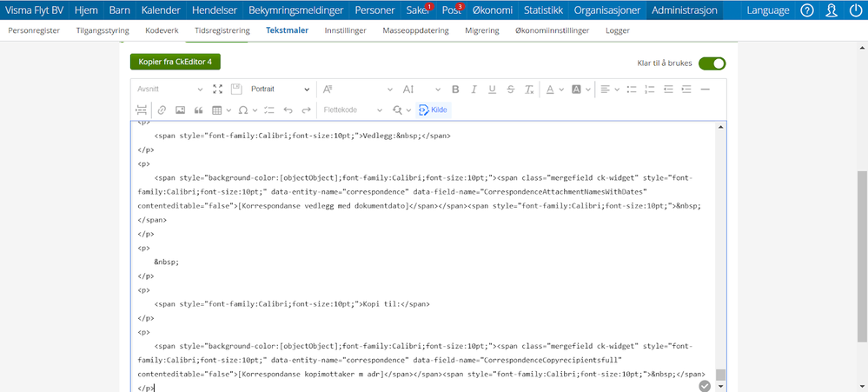
Task: Increase paragraph indent
Action: pyautogui.click(x=686, y=90)
